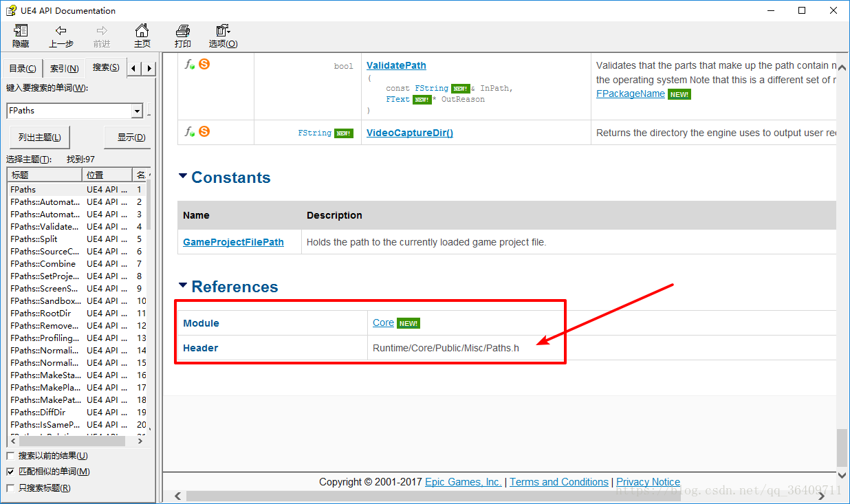Collapse the Constants section
The height and width of the screenshot is (504, 850).
[183, 176]
